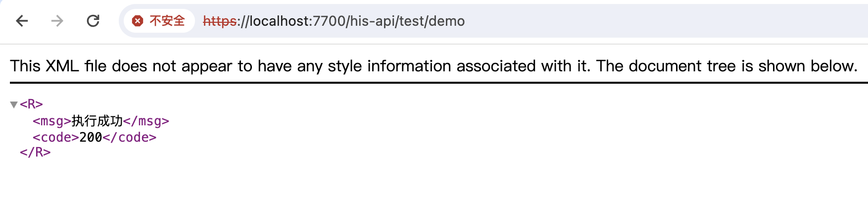Collapse the R root node triangle
868x213 pixels.
tap(14, 105)
